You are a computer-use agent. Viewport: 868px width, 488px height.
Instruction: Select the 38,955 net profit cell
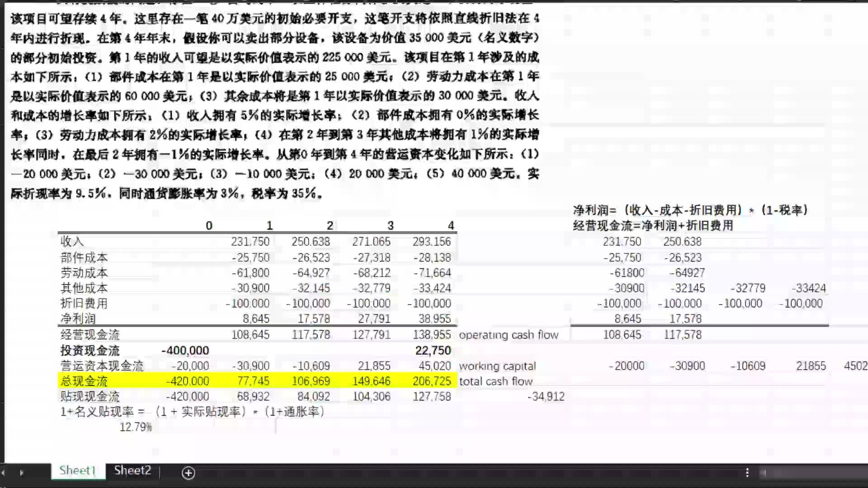click(434, 319)
